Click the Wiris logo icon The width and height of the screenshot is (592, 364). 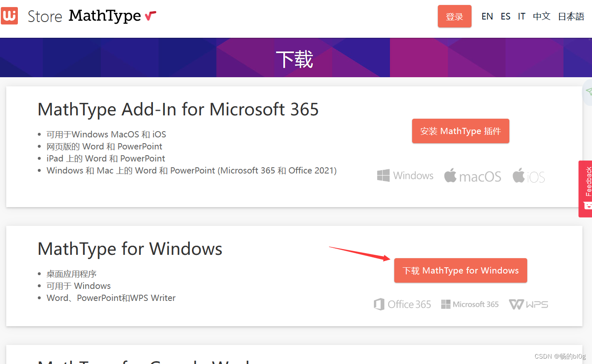pyautogui.click(x=9, y=16)
